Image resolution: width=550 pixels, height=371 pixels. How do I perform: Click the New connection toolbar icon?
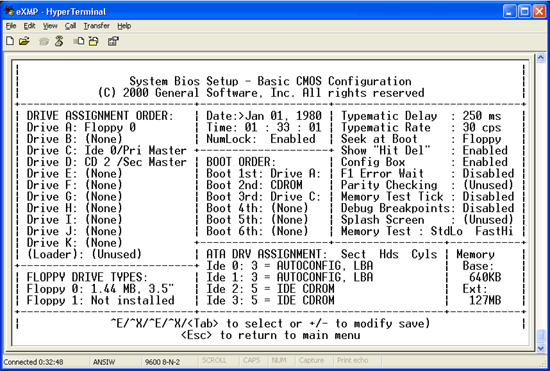(10, 41)
